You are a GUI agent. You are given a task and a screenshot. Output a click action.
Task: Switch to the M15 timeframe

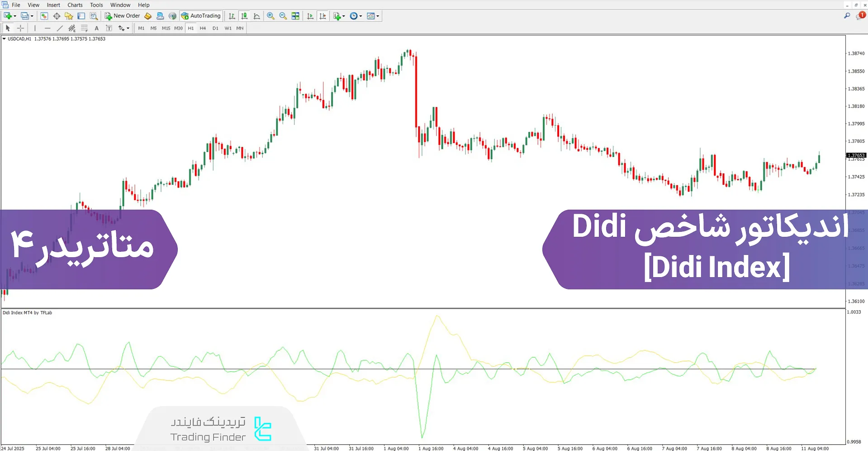(x=166, y=28)
